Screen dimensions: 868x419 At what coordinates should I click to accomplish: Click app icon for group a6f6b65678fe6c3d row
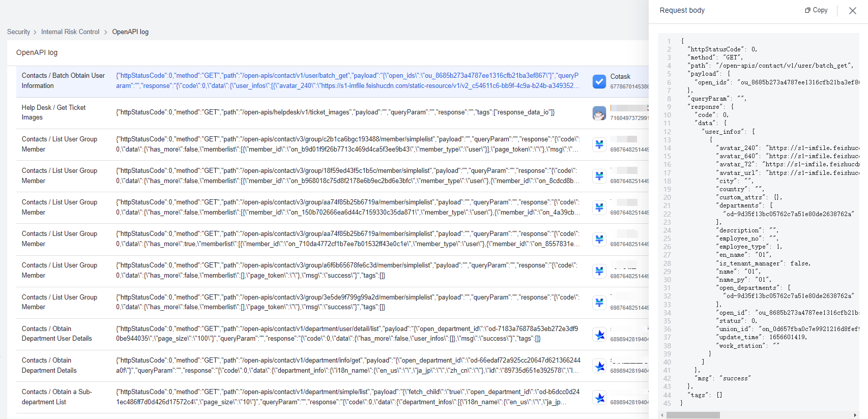(599, 271)
